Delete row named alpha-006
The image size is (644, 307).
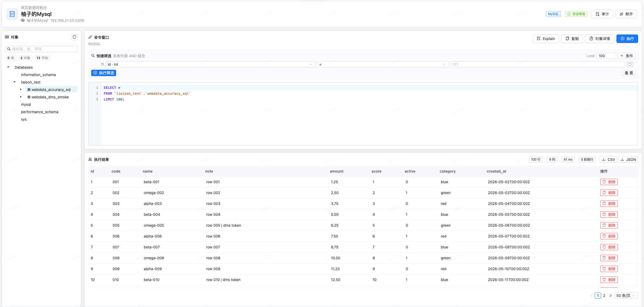(x=609, y=236)
